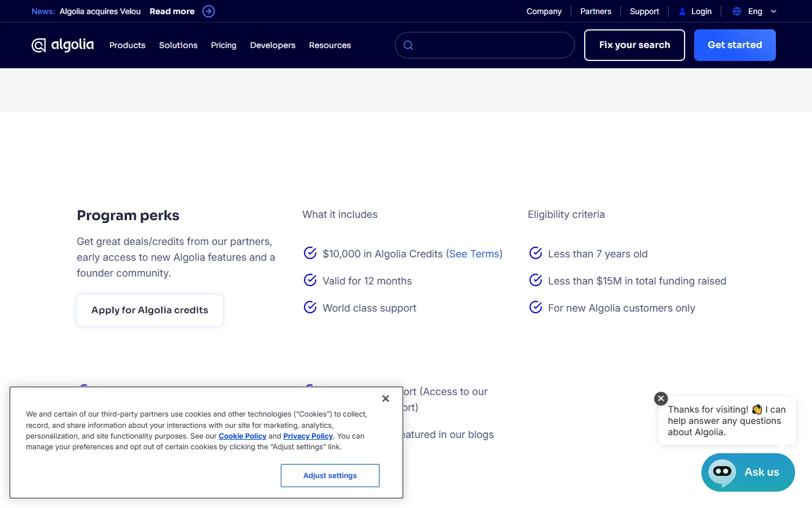
Task: Dismiss the chat greeting bubble
Action: click(x=661, y=398)
